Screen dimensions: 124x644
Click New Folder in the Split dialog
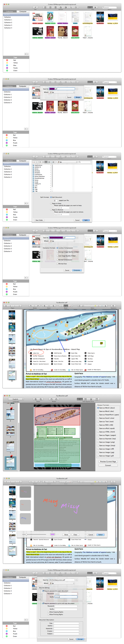[39, 220]
